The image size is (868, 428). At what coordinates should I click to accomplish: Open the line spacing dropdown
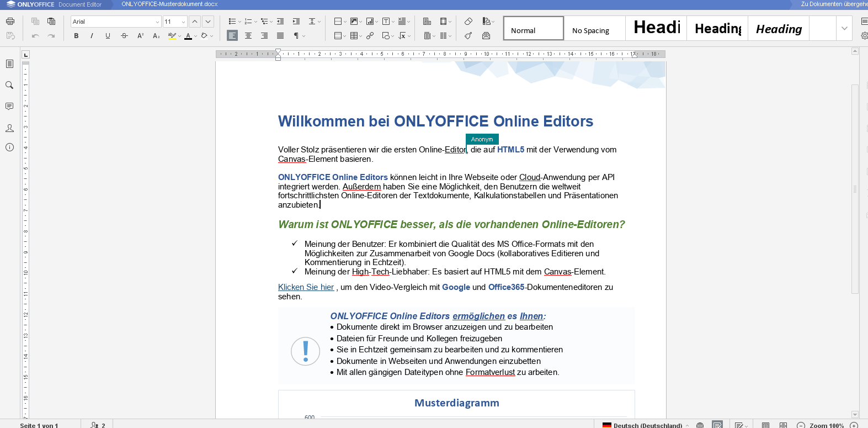click(x=319, y=22)
